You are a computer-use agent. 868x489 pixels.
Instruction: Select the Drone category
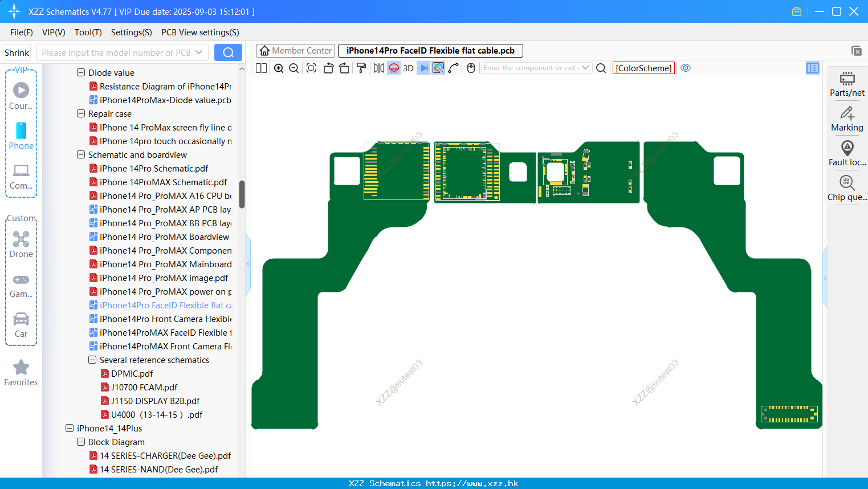(21, 244)
